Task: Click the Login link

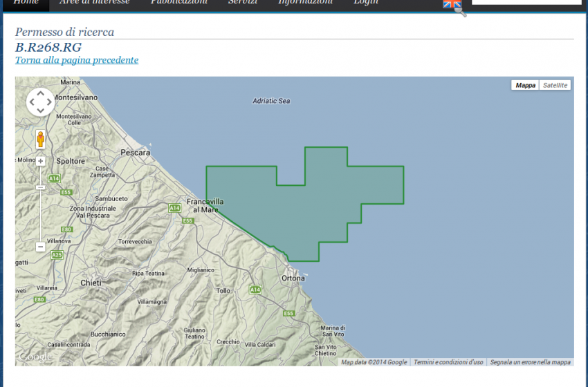Action: pos(366,3)
